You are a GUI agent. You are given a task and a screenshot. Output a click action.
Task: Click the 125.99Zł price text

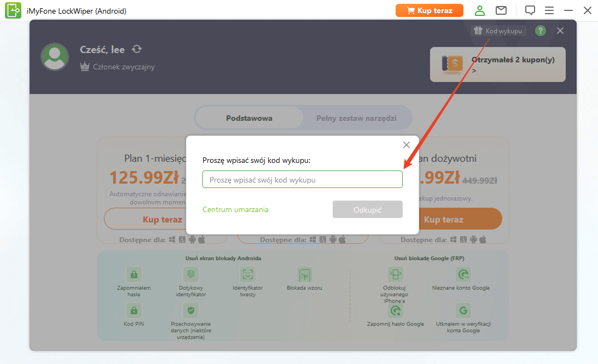(x=144, y=177)
